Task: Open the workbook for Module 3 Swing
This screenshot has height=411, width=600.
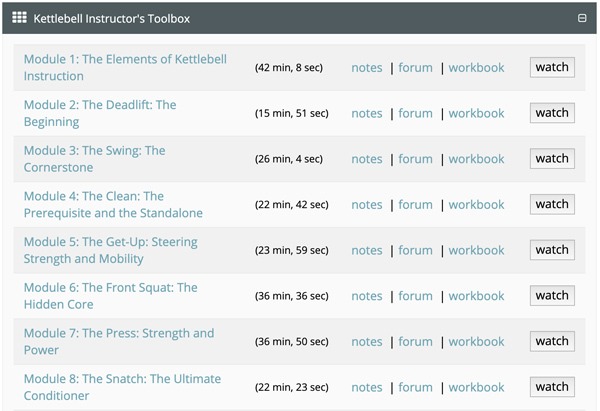Action: (476, 159)
